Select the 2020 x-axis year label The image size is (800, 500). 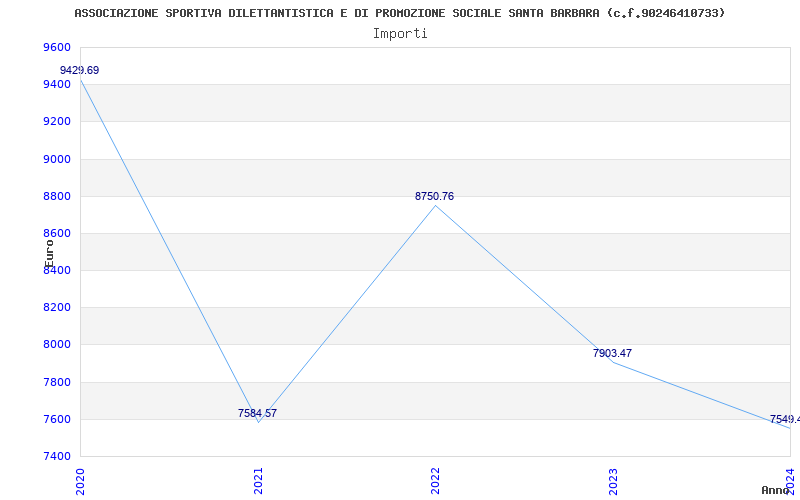tap(80, 481)
